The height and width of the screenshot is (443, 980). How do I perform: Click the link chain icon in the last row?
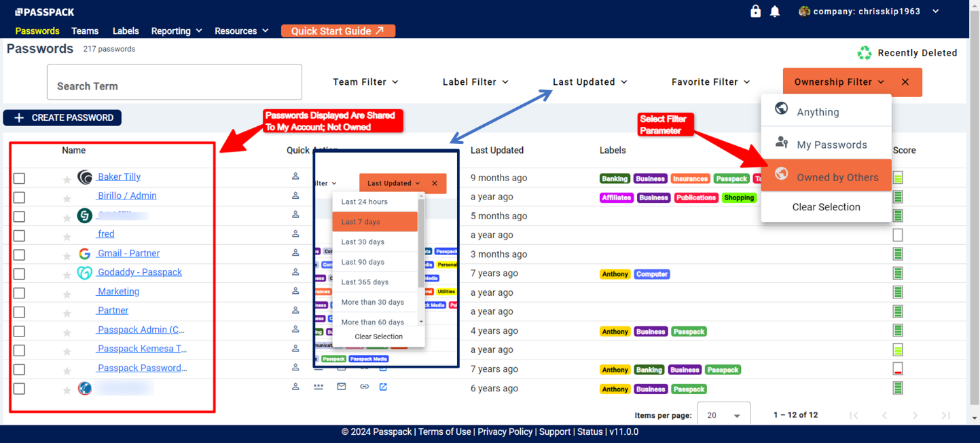tap(364, 387)
